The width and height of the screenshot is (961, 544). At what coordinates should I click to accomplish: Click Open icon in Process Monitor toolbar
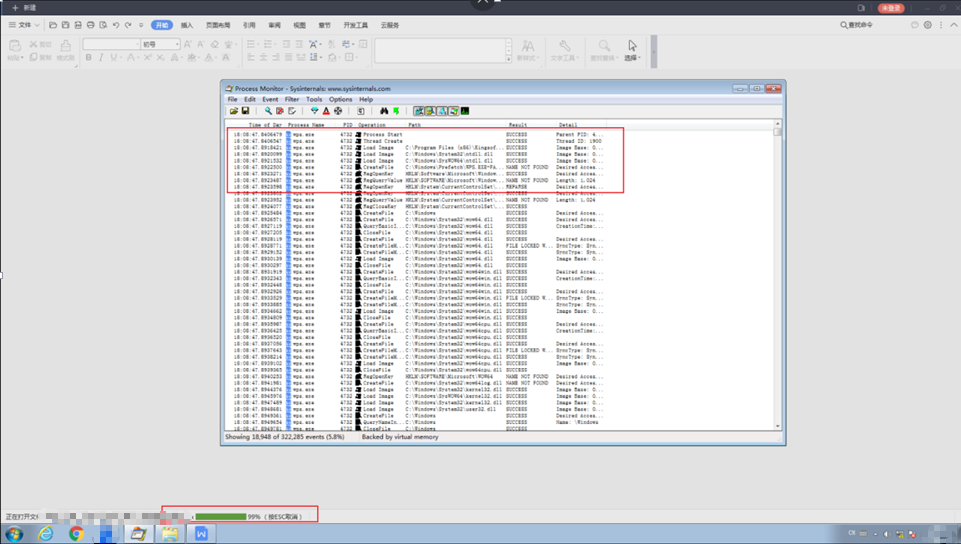[234, 111]
